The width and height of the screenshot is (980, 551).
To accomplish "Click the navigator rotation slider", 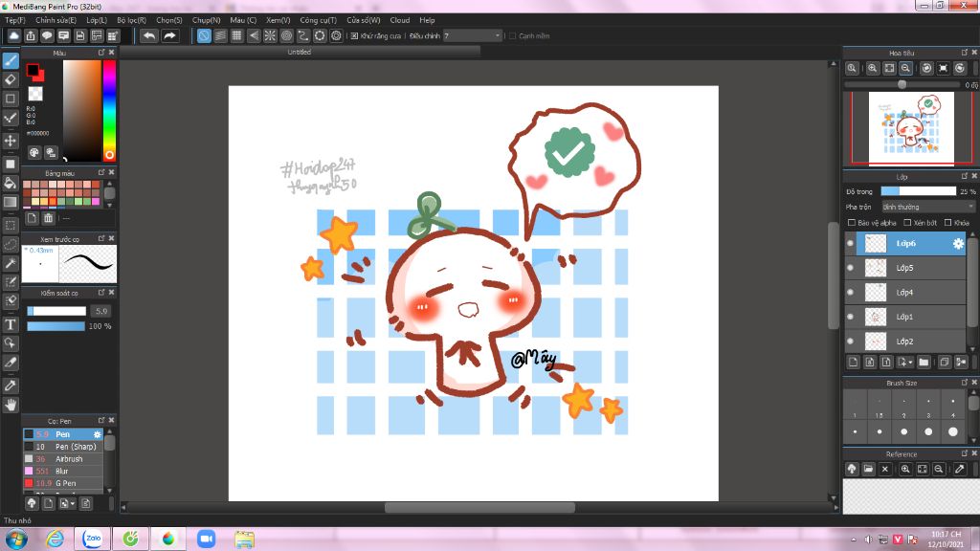I will tap(902, 84).
